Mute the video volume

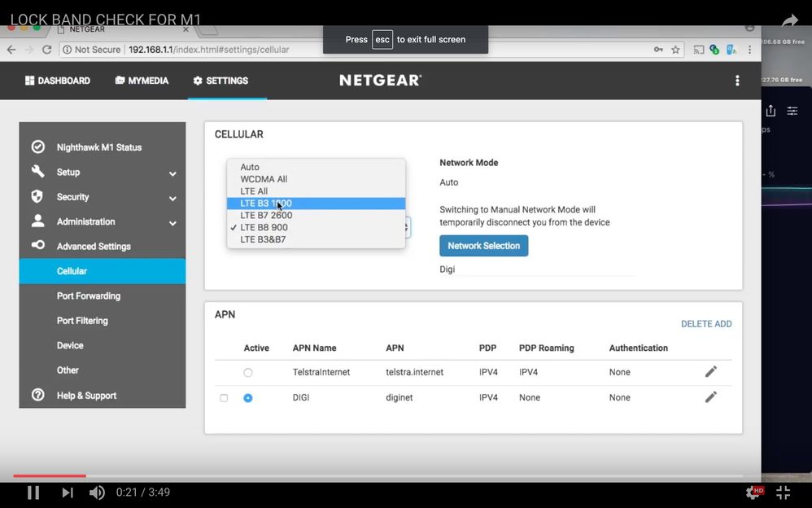[97, 492]
